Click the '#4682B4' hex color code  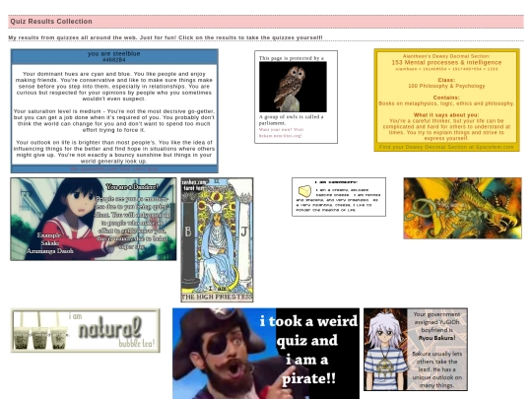pyautogui.click(x=114, y=60)
